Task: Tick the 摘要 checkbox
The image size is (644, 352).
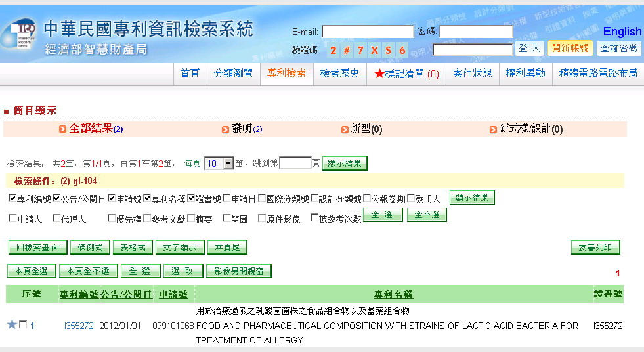Action: [x=191, y=219]
